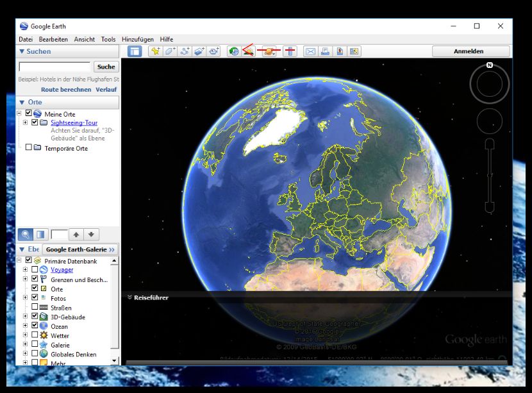Click the record a tour icon
The width and height of the screenshot is (532, 393).
click(x=213, y=51)
